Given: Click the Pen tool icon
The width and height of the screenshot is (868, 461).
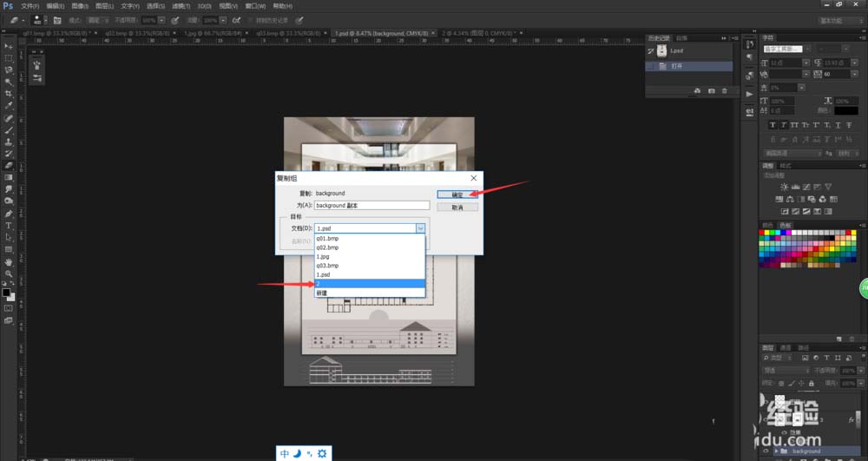Looking at the screenshot, I should point(9,213).
